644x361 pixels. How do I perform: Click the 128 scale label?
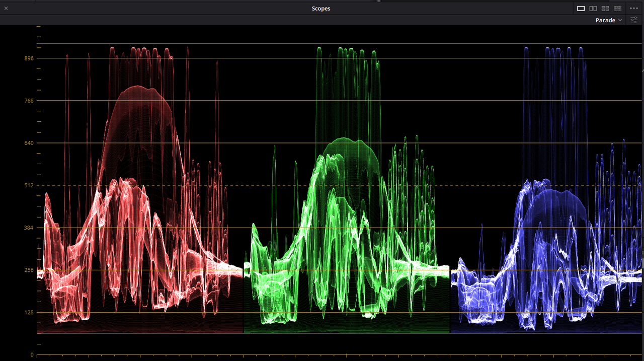(x=29, y=312)
